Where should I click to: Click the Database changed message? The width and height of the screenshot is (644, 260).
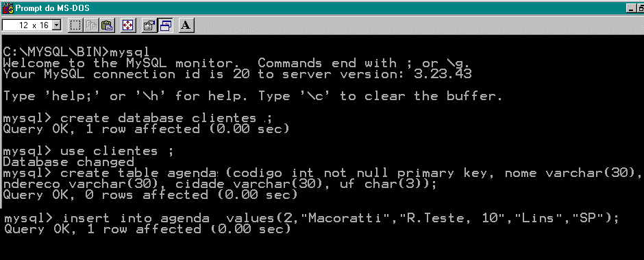[x=69, y=162]
